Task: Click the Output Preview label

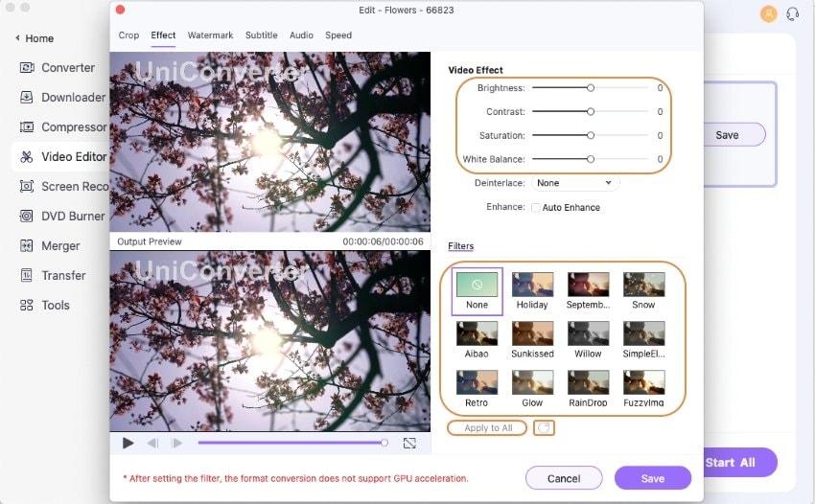Action: 150,241
